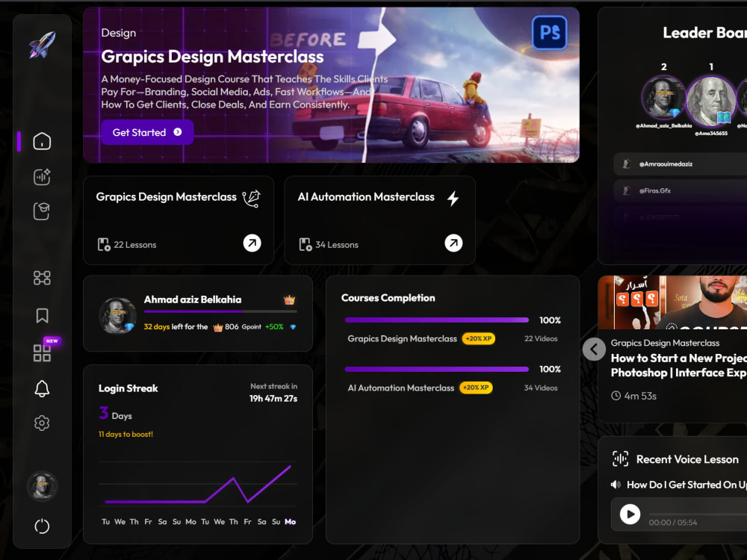
Task: Click the 34 Lessons icon
Action: [x=306, y=245]
